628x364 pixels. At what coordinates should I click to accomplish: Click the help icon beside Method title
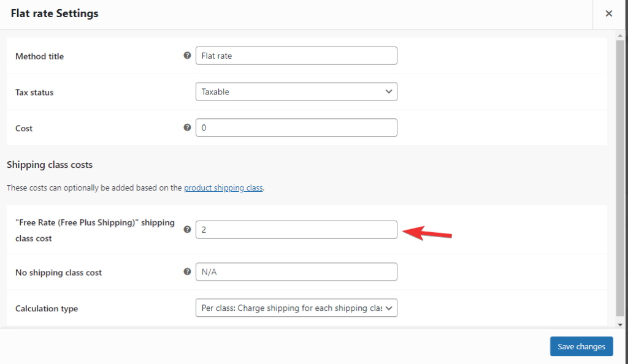click(187, 56)
